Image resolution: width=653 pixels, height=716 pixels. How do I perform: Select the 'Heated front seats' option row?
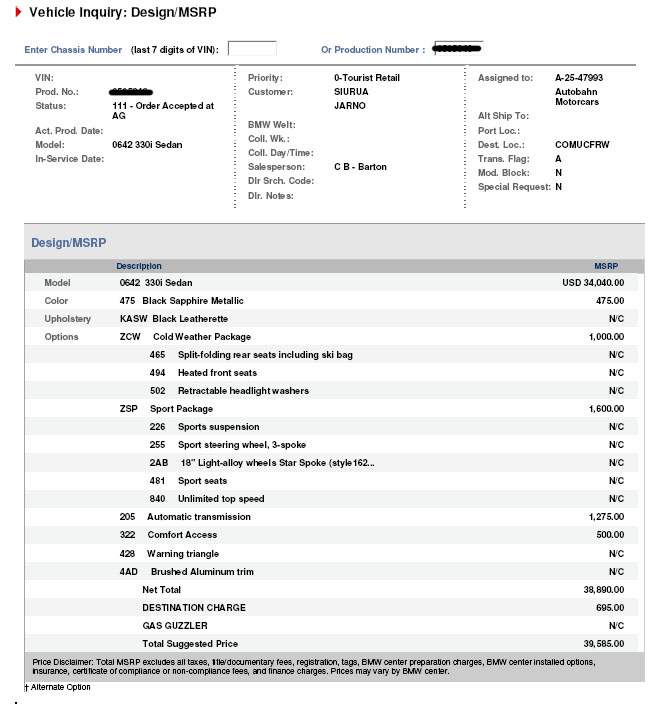click(332, 373)
